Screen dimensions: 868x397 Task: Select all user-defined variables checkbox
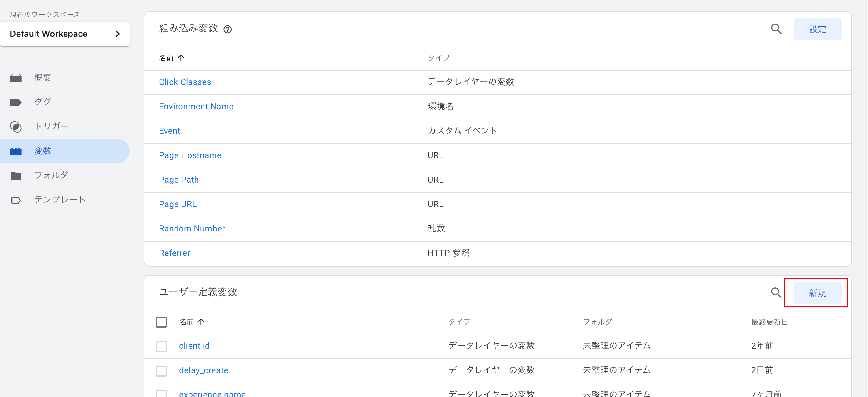(161, 322)
